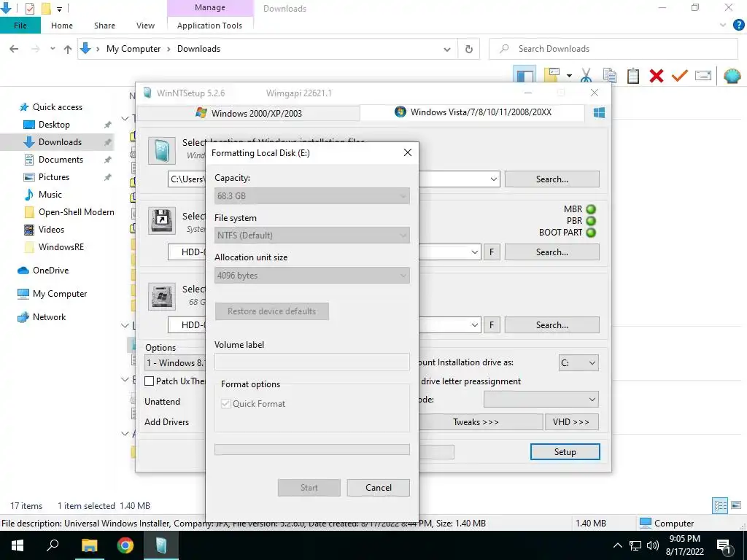Open the Share ribbon tab
Image resolution: width=747 pixels, height=560 pixels.
[x=104, y=26]
